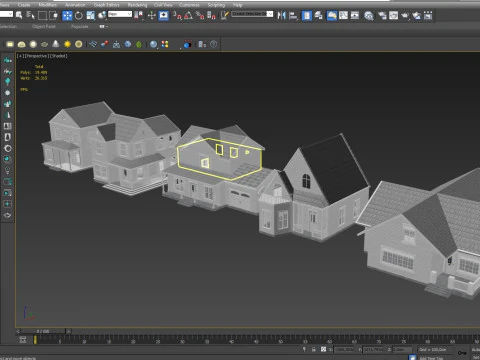This screenshot has width=480, height=360.
Task: Toggle the Scene Explorer panel
Action: coord(307,15)
